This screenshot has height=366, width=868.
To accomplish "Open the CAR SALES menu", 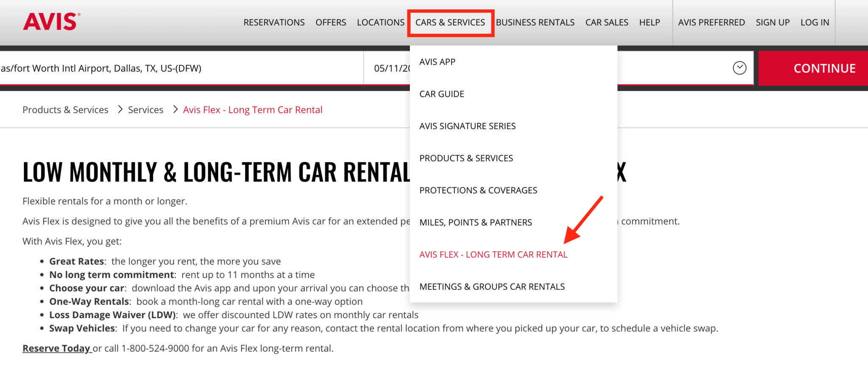I will [606, 22].
